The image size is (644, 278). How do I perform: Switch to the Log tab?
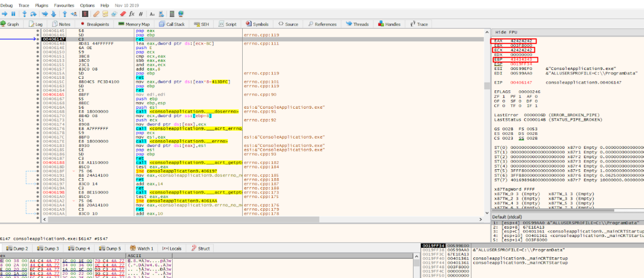point(35,24)
